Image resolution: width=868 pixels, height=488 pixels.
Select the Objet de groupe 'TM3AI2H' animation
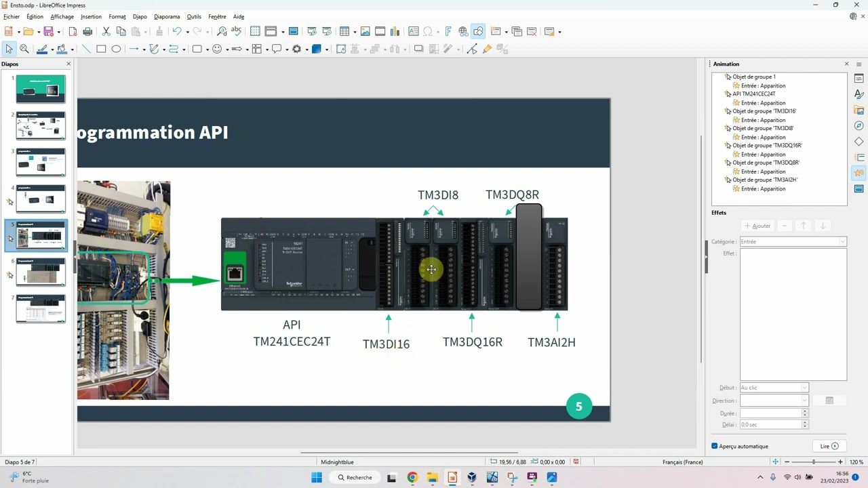click(765, 180)
